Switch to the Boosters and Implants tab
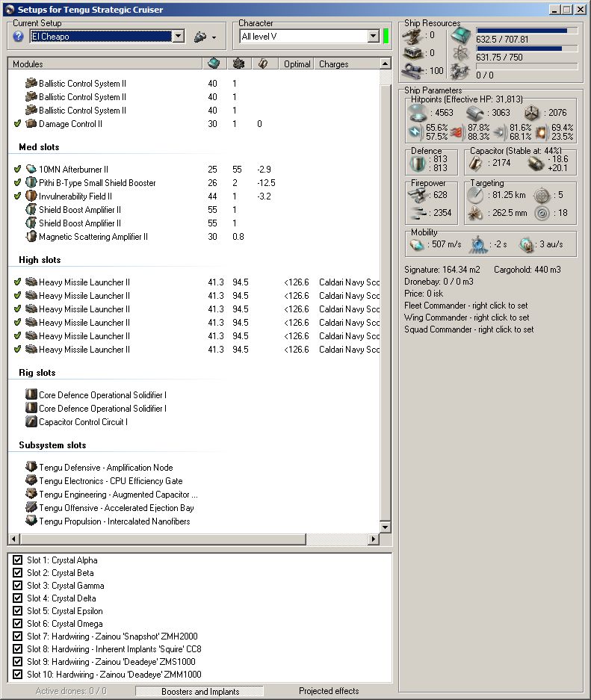 [200, 692]
